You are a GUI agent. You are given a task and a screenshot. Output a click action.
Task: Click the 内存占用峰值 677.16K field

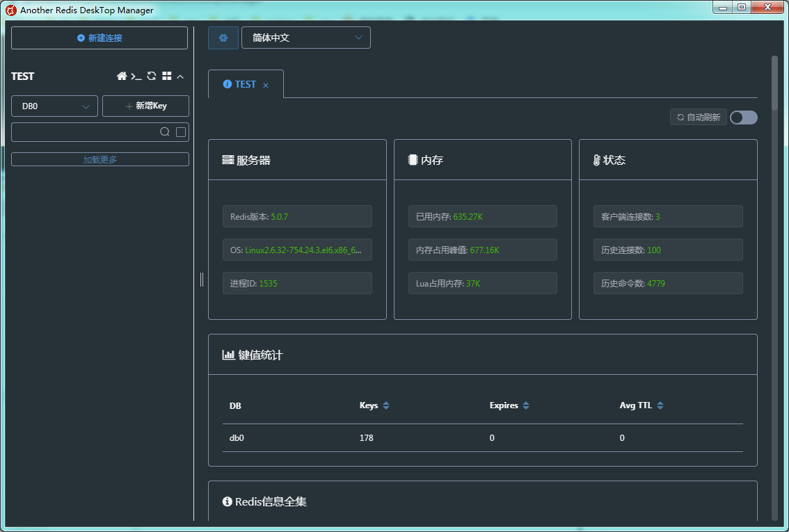click(483, 250)
